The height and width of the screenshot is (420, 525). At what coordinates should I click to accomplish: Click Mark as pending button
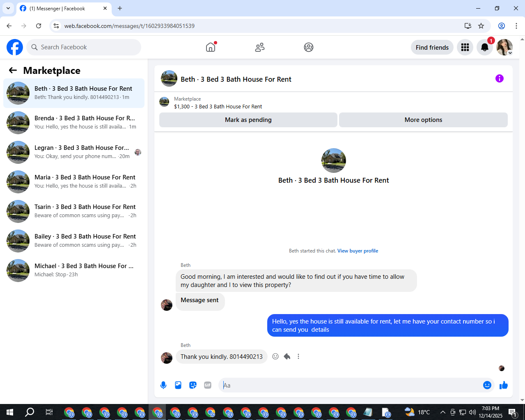click(x=248, y=120)
